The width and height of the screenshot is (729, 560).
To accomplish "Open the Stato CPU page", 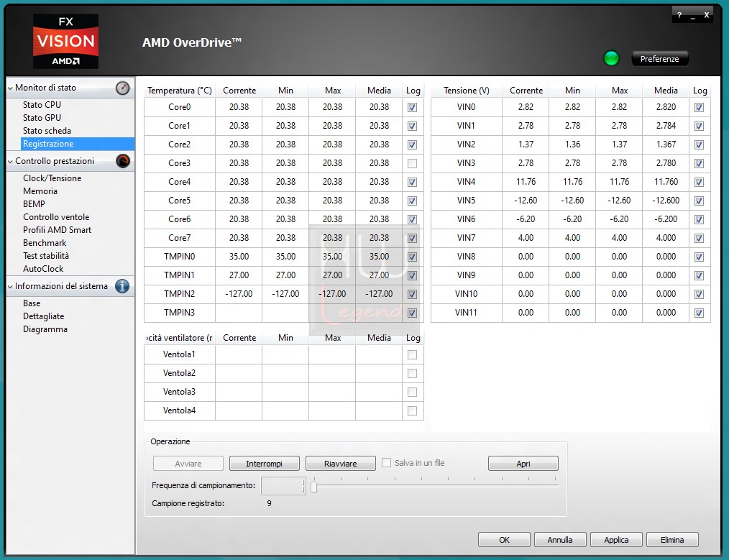I will [42, 104].
